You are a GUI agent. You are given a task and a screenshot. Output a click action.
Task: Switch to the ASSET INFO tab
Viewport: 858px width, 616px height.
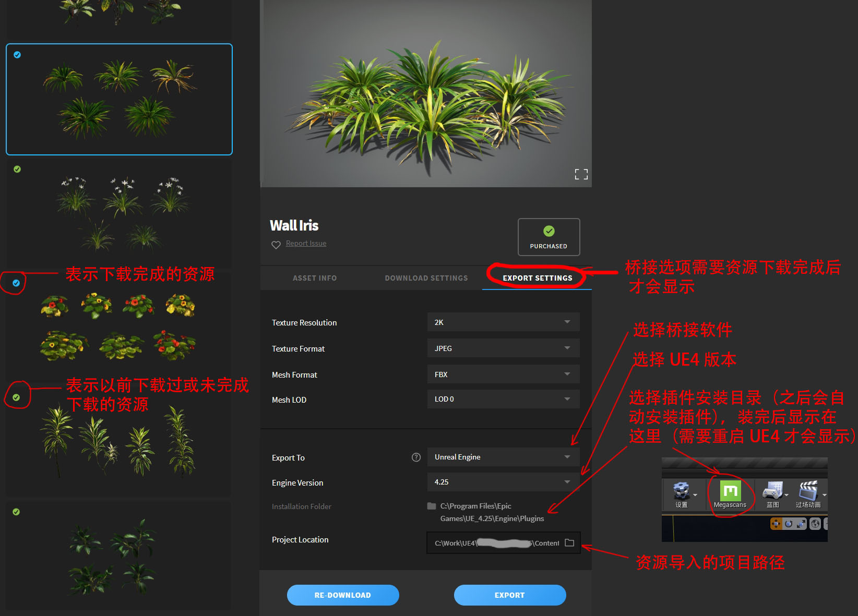coord(314,277)
